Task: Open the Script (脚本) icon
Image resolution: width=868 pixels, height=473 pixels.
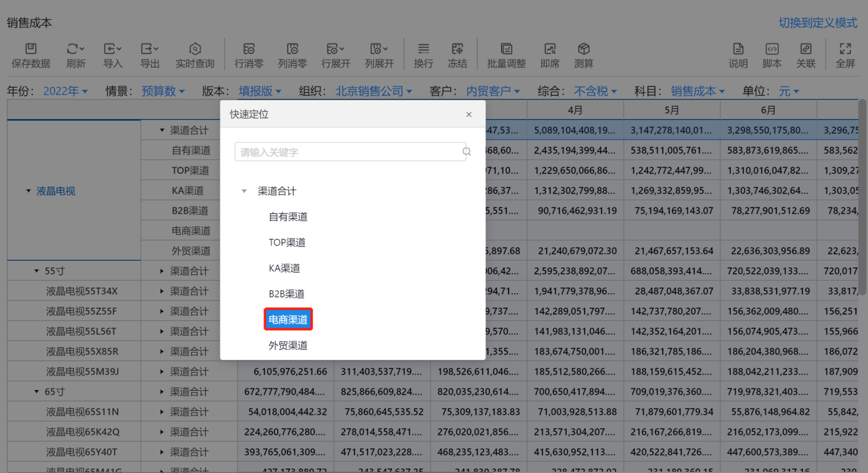Action: [x=772, y=49]
